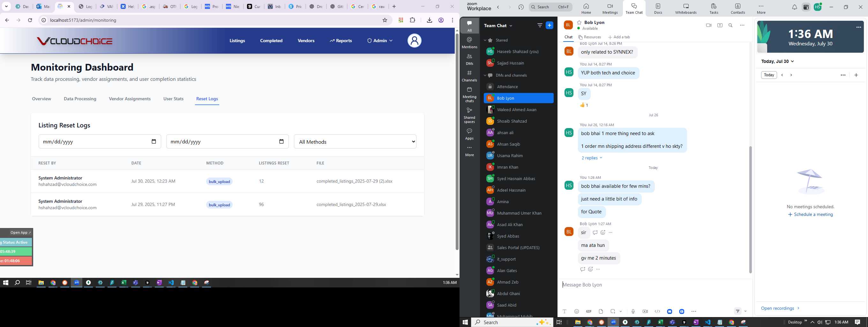This screenshot has width=868, height=327.
Task: Click the Reports link in navbar
Action: point(341,41)
